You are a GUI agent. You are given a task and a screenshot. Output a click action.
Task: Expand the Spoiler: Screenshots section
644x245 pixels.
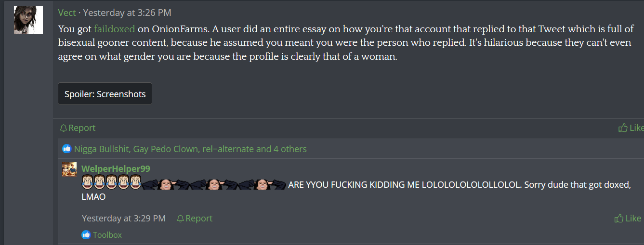tap(105, 94)
